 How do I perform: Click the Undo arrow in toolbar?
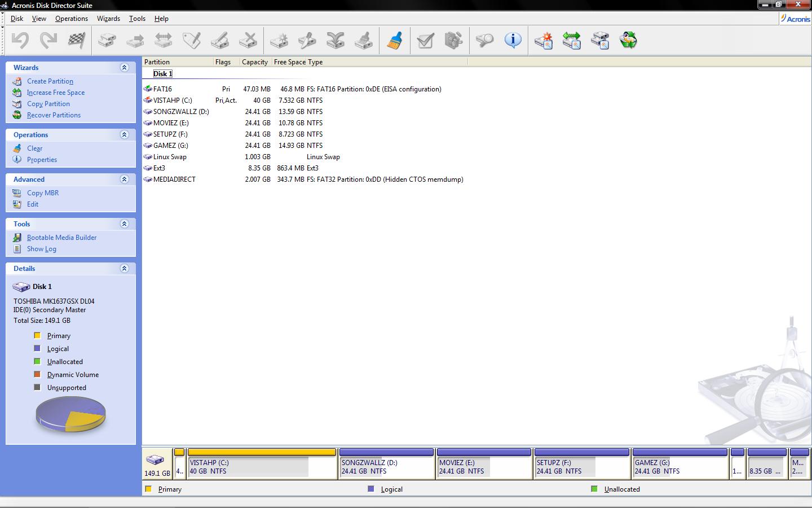[x=20, y=40]
